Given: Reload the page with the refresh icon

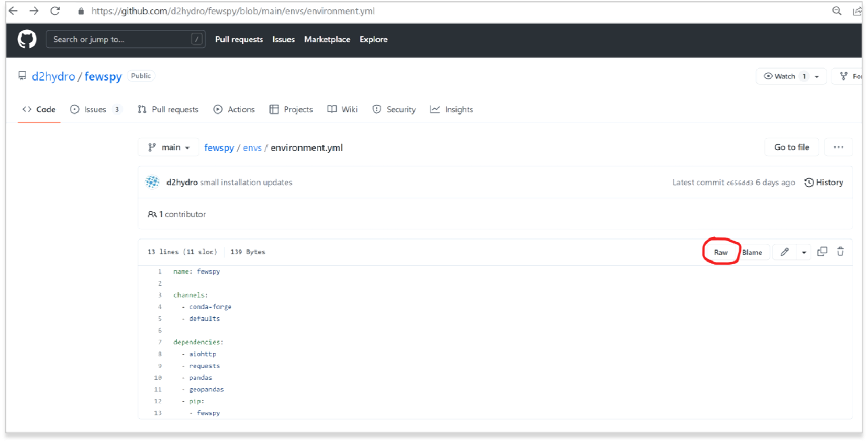Looking at the screenshot, I should 55,10.
